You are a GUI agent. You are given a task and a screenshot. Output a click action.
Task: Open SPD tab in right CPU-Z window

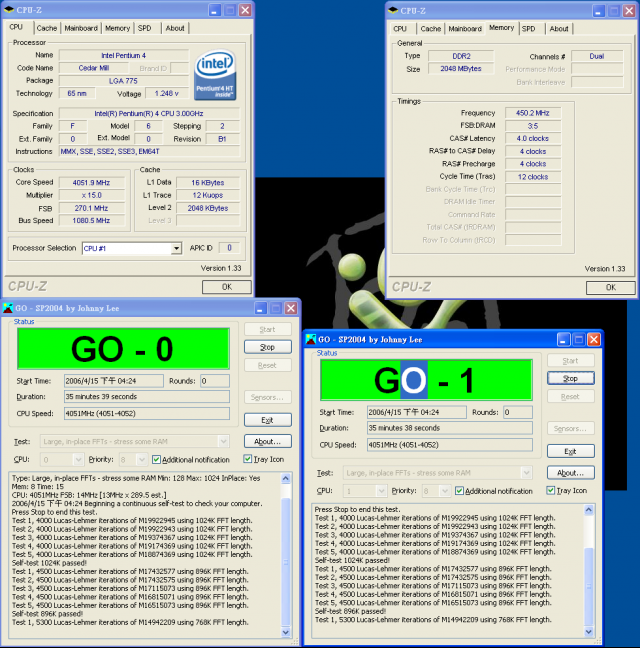click(x=528, y=29)
